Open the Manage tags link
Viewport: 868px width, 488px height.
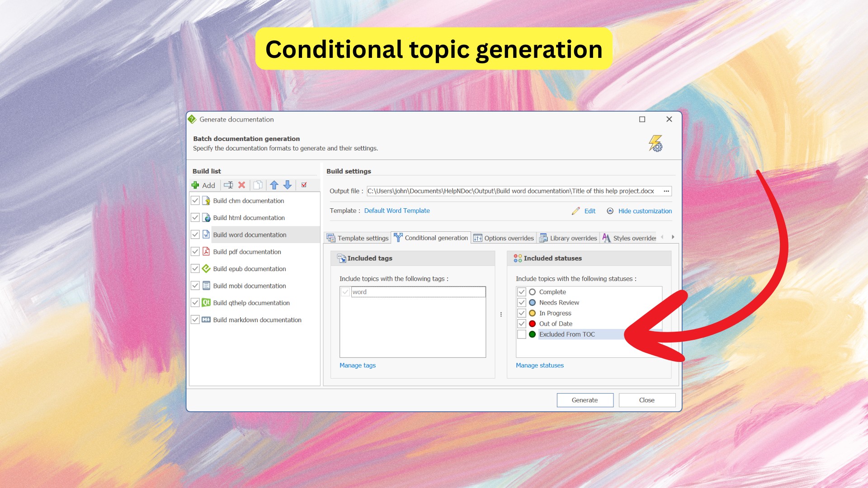pyautogui.click(x=358, y=366)
